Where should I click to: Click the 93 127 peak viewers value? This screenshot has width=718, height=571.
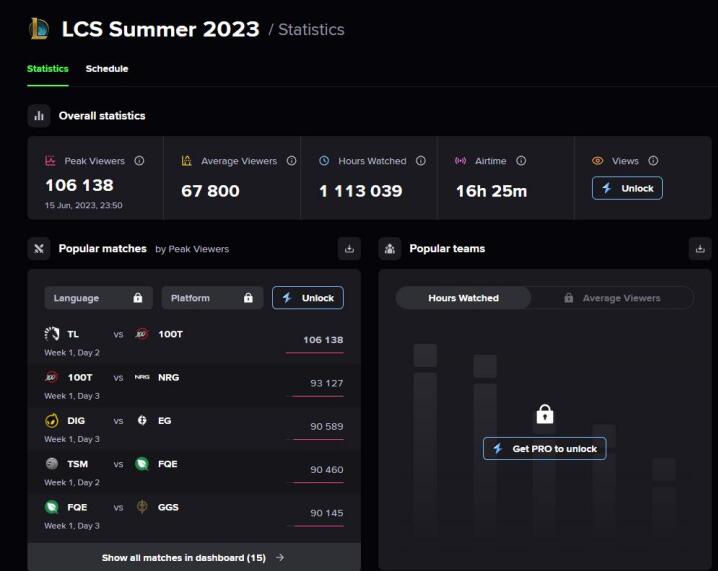[x=326, y=383]
